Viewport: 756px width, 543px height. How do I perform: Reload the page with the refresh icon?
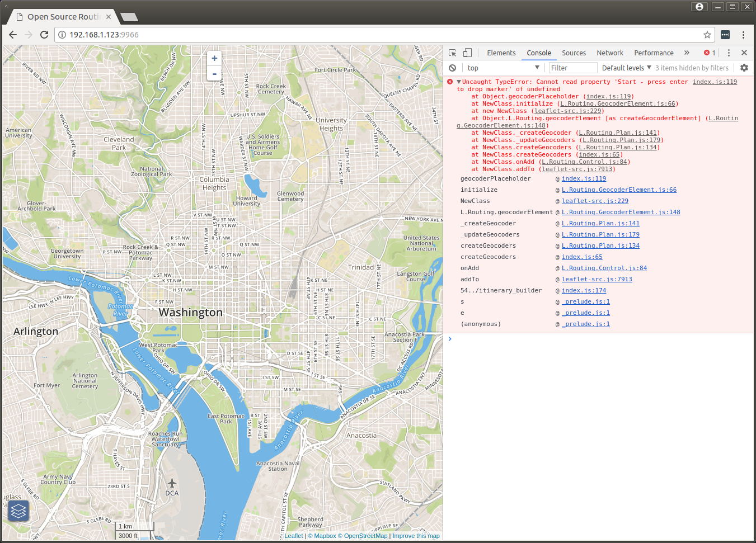pyautogui.click(x=44, y=34)
